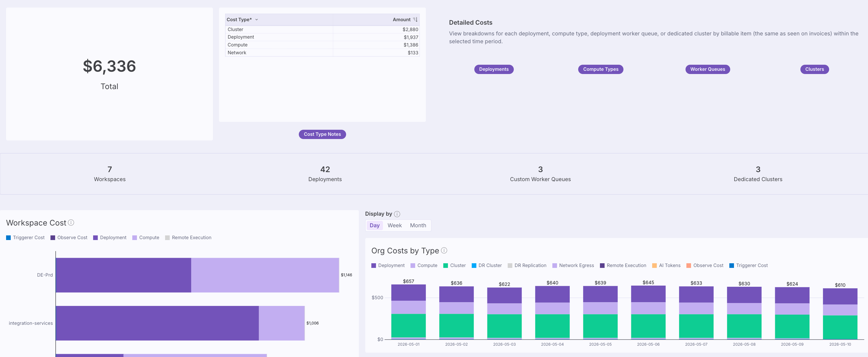Click the 3 Dedicated Clusters stat
The image size is (868, 357).
tap(758, 174)
